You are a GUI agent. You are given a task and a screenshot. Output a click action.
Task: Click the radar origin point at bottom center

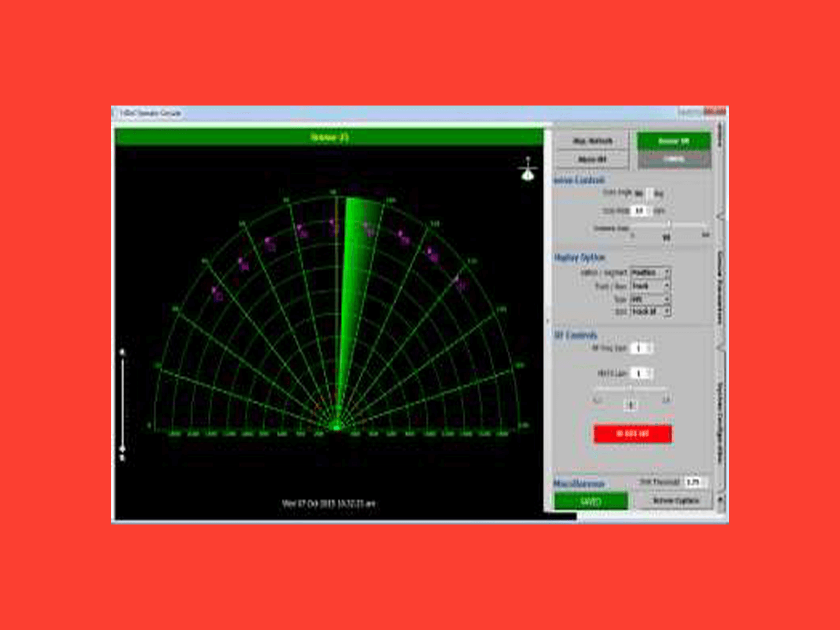coord(337,427)
